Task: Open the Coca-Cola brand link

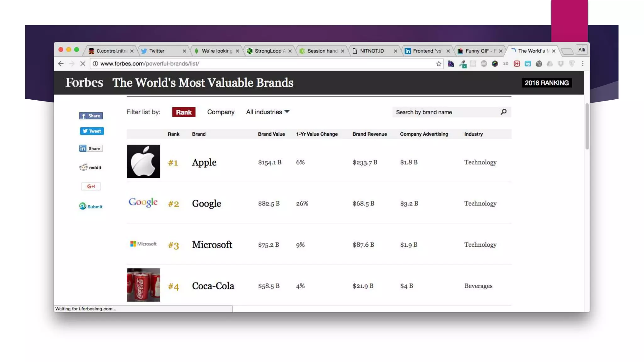Action: click(x=213, y=286)
